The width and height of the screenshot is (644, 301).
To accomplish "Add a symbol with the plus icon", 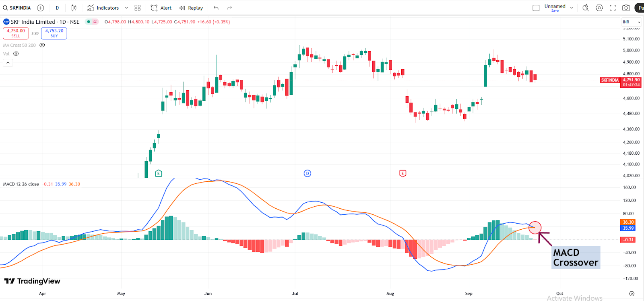I will (x=40, y=8).
